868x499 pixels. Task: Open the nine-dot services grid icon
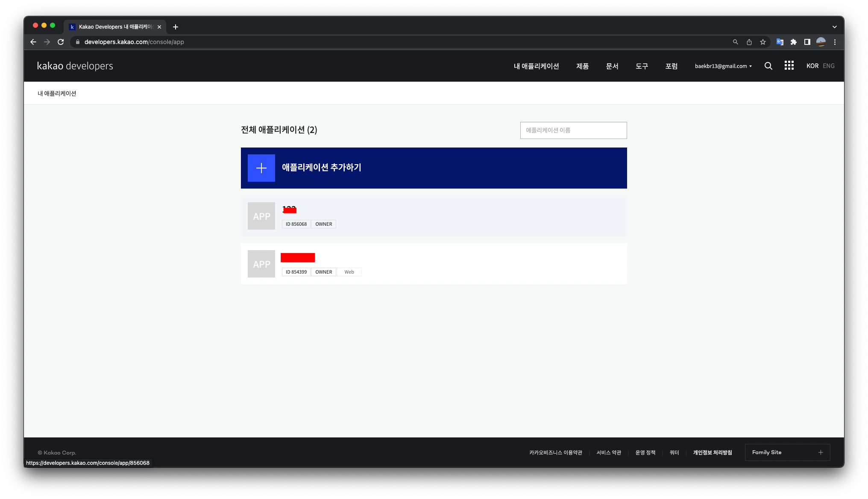789,65
